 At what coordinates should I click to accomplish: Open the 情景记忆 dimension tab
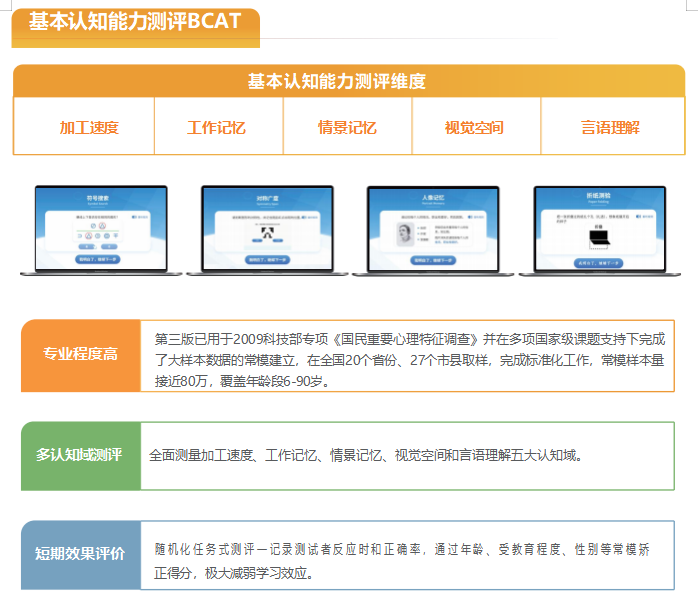pyautogui.click(x=347, y=127)
